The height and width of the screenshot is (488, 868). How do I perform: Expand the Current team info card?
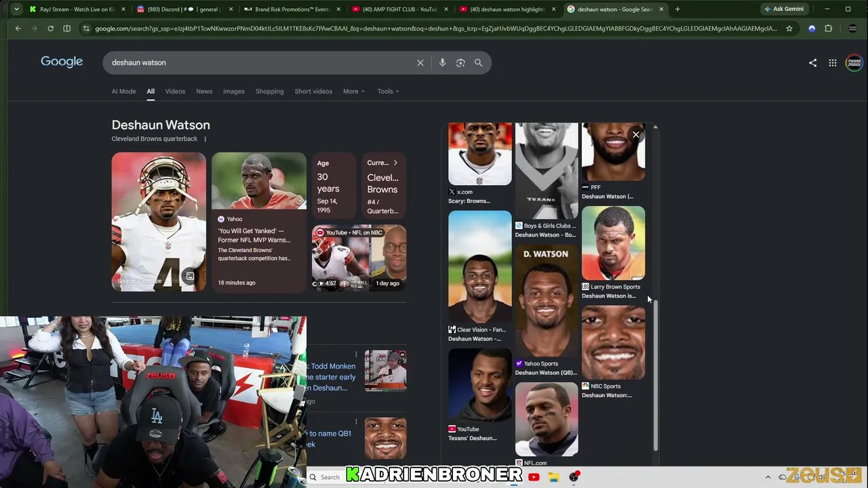click(x=384, y=186)
